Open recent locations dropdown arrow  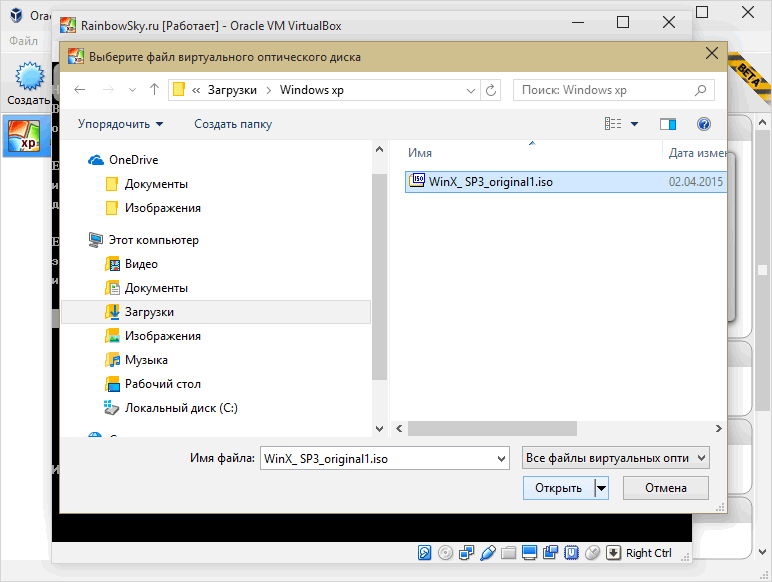point(132,90)
